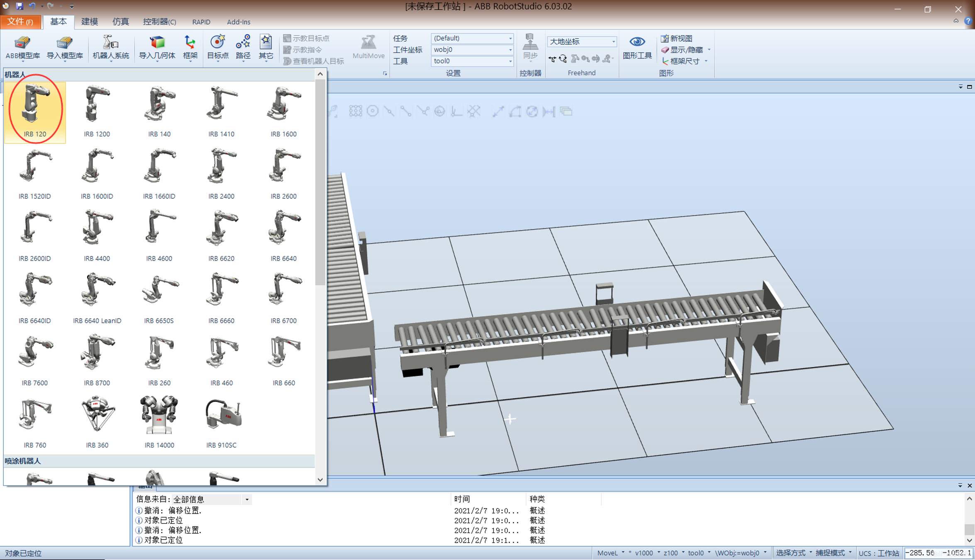The width and height of the screenshot is (975, 560).
Task: Open the 全部信息 message source filter
Action: pos(211,499)
